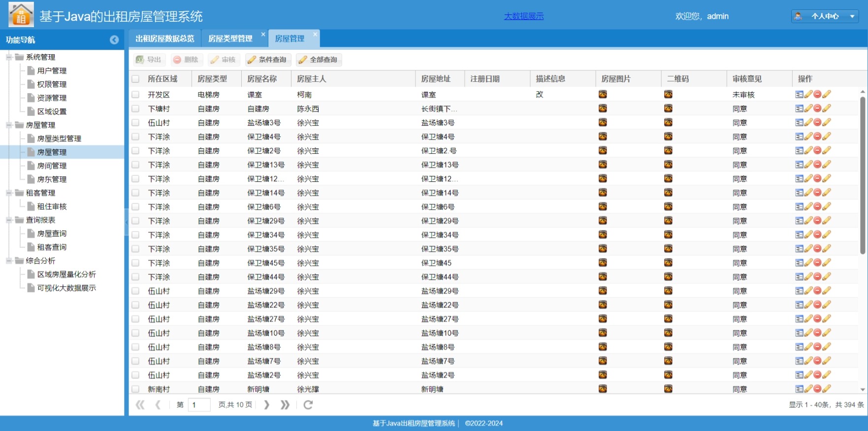Close the 房屋管理 tab
The image size is (868, 431).
pos(315,34)
